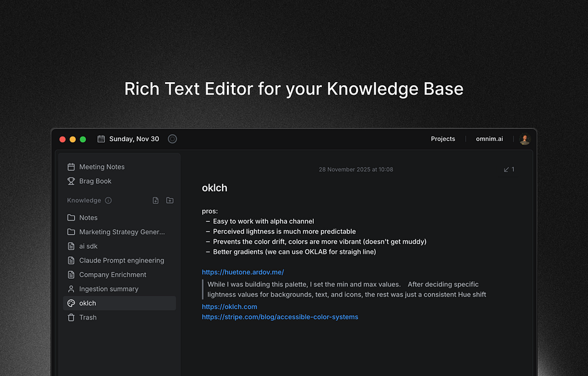Screen dimensions: 588x376
Task: Click the calendar icon beside Sunday, Nov 30
Action: click(x=101, y=139)
